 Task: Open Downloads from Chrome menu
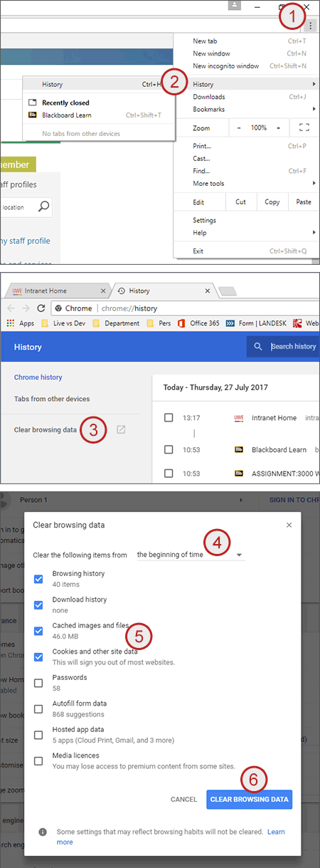pos(247,97)
